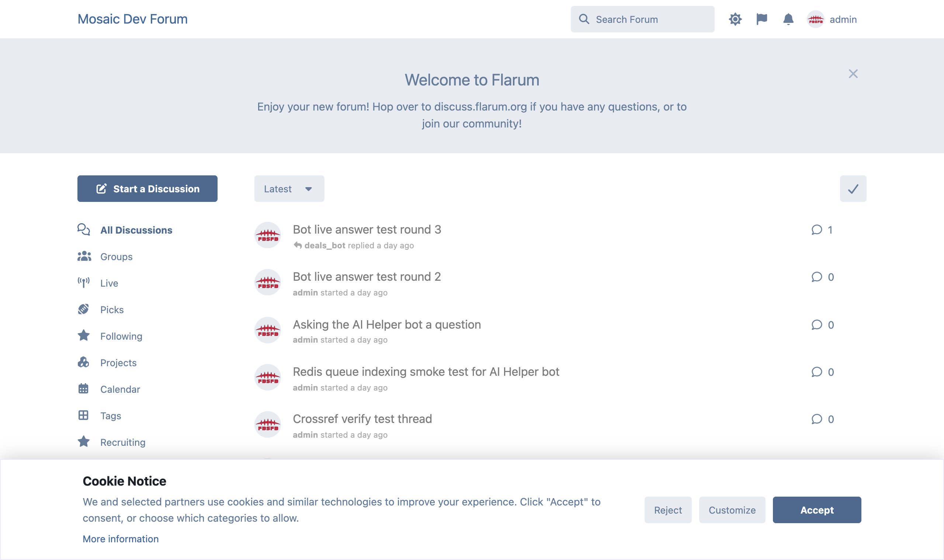Click the Groups people icon

(x=84, y=256)
